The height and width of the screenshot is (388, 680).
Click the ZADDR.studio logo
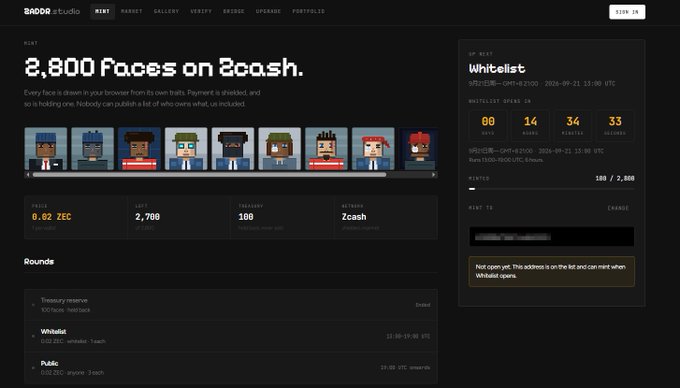pos(52,11)
